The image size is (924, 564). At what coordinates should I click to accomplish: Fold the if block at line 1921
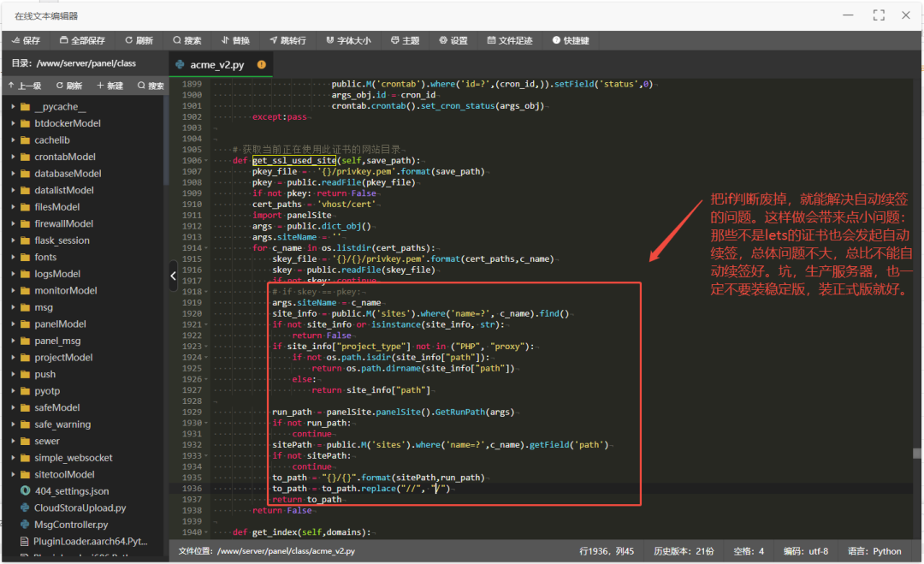(x=206, y=324)
